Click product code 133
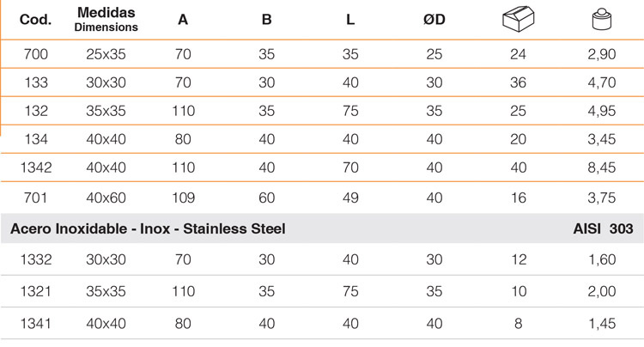644x347 pixels. (36, 82)
